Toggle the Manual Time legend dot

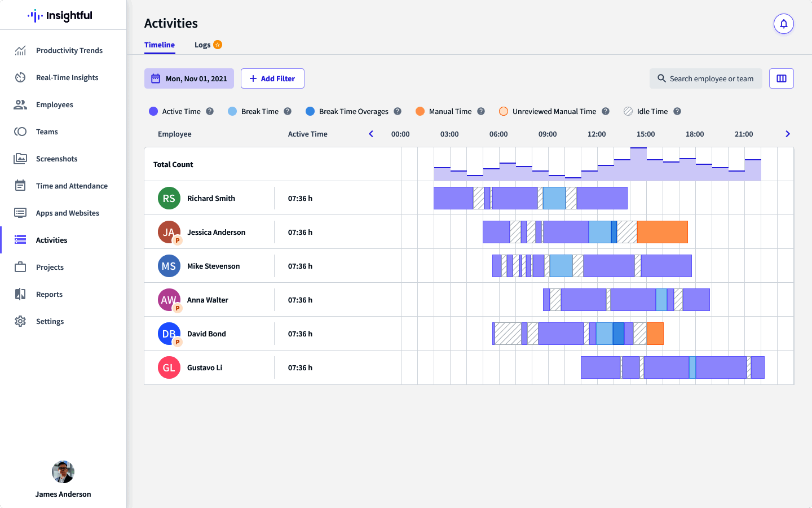click(420, 111)
